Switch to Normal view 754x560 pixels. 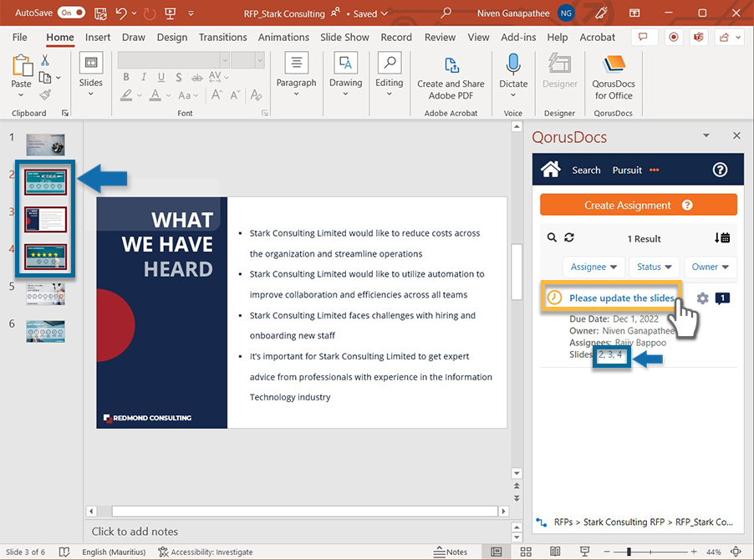[x=497, y=552]
